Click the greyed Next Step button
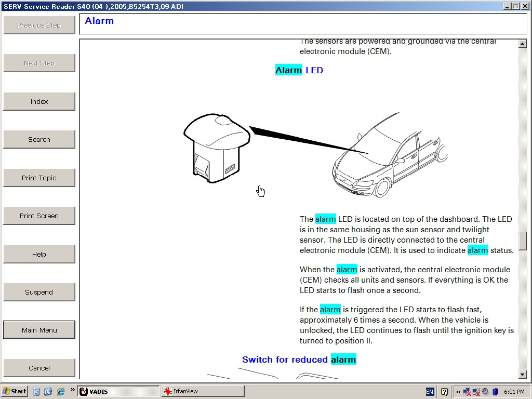Image resolution: width=532 pixels, height=399 pixels. coord(39,63)
